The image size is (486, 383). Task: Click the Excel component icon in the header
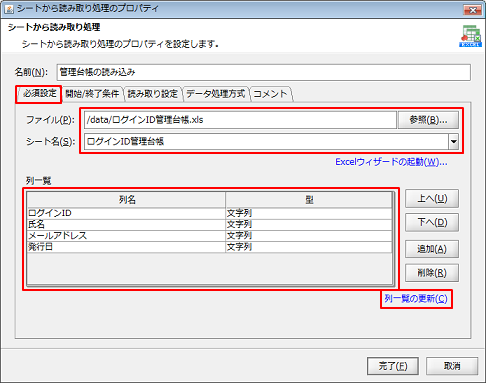point(470,36)
